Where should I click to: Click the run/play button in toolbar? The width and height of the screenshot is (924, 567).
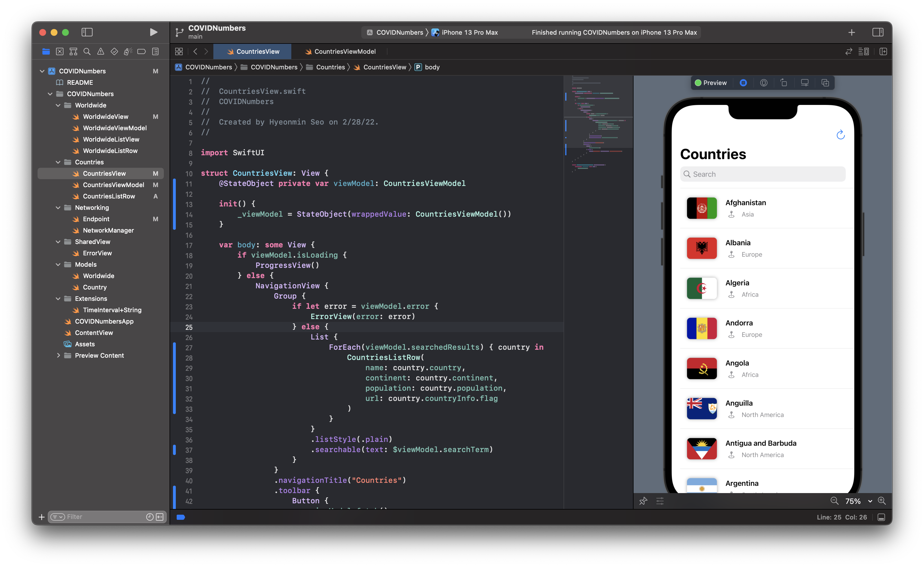tap(152, 32)
